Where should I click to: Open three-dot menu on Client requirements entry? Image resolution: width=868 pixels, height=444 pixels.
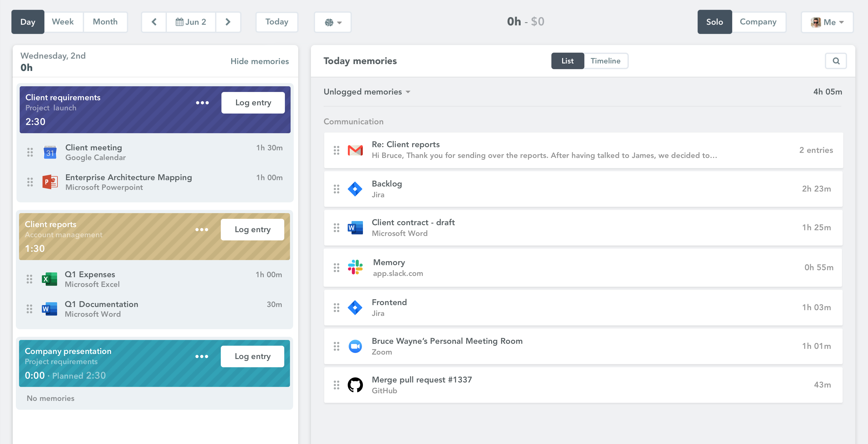[x=202, y=103]
